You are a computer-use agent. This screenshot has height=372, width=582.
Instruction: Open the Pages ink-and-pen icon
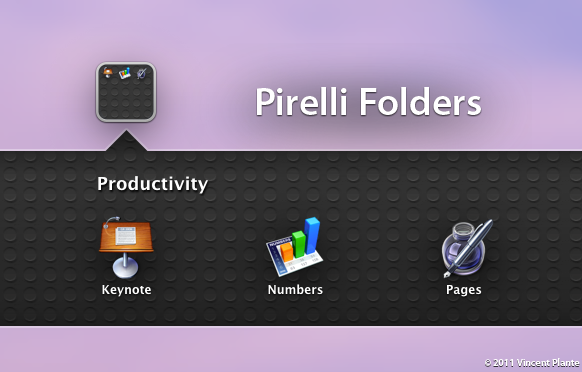coord(467,248)
